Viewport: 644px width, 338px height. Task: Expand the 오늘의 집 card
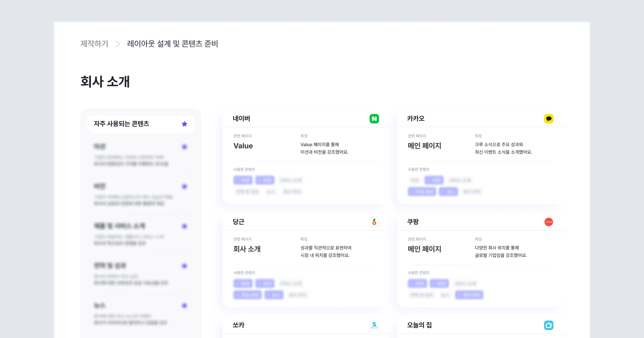click(479, 325)
